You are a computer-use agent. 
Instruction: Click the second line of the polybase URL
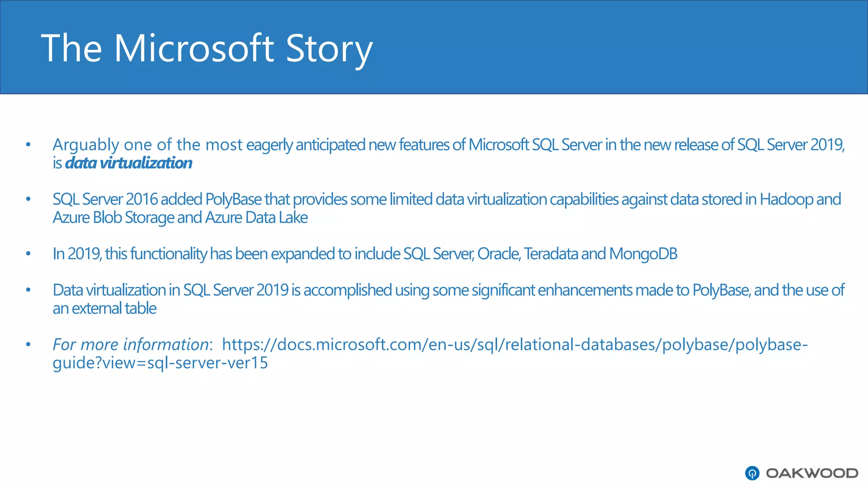(x=160, y=363)
